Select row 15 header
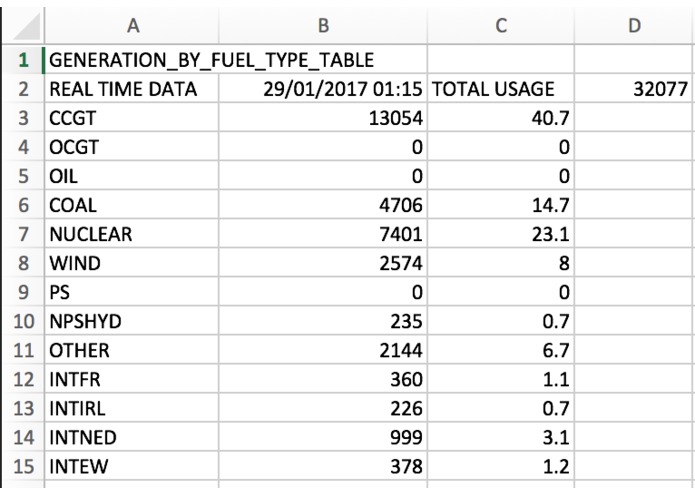Image resolution: width=695 pixels, height=494 pixels. pos(23,466)
